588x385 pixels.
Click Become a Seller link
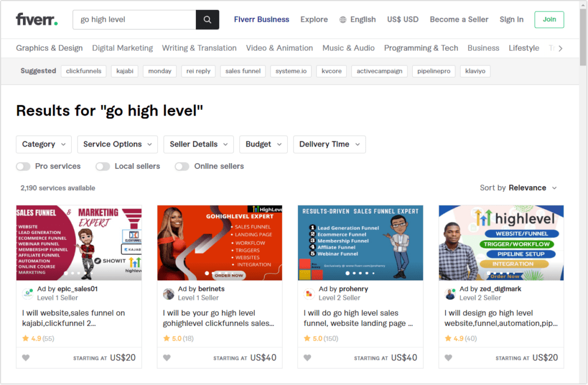coord(459,20)
